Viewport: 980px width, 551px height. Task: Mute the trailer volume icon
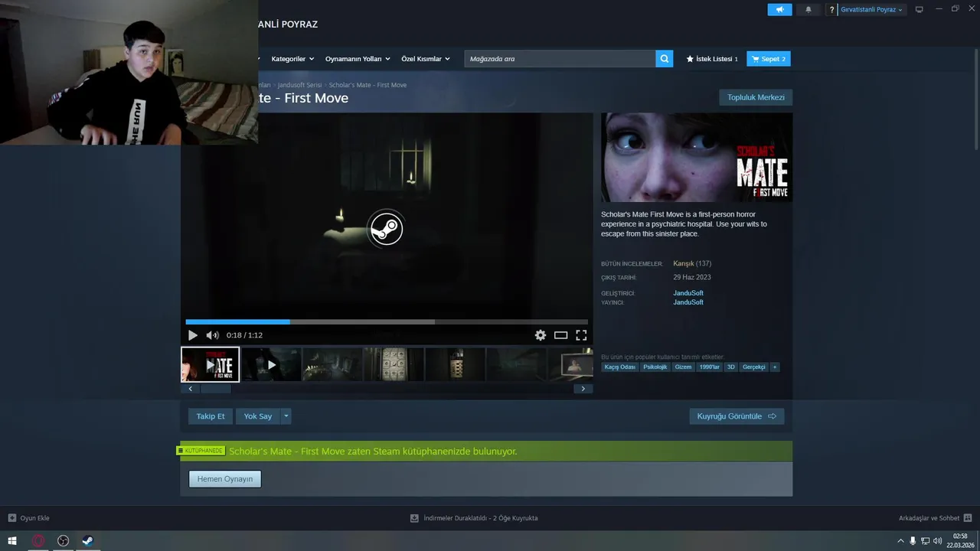click(212, 335)
